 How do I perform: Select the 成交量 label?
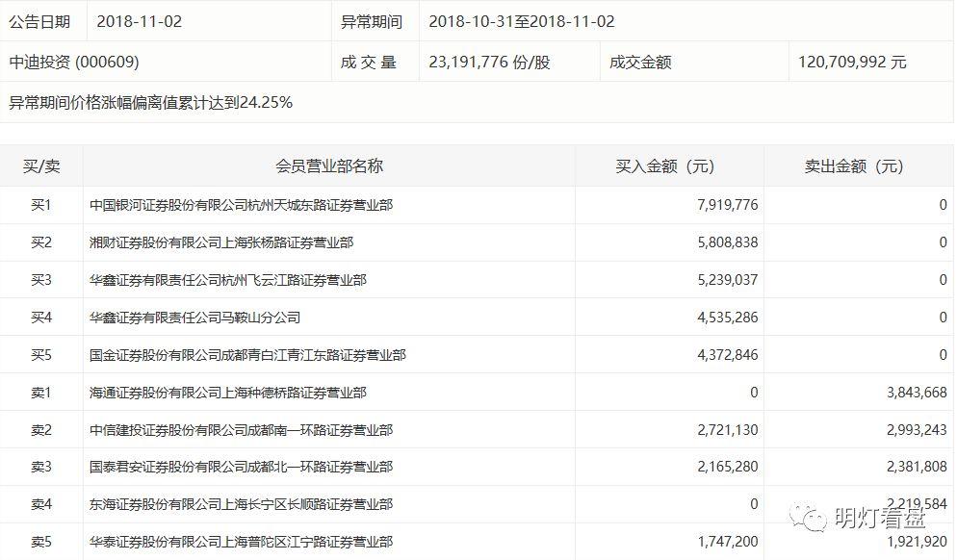[x=368, y=63]
